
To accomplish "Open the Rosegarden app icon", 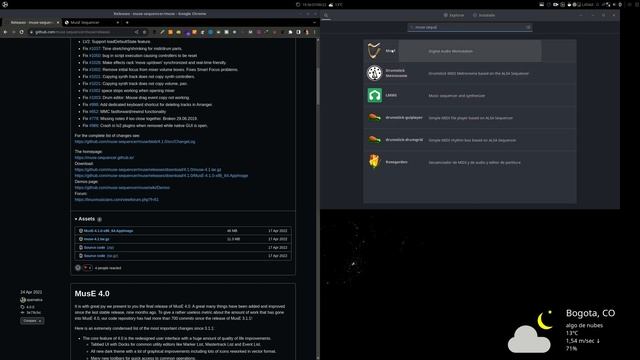I will [374, 162].
